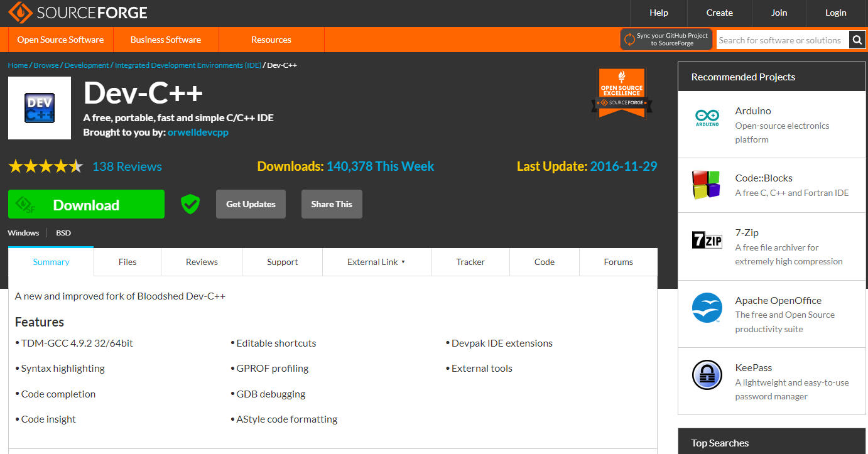Click the Browse breadcrumb link
The height and width of the screenshot is (454, 868).
[46, 65]
